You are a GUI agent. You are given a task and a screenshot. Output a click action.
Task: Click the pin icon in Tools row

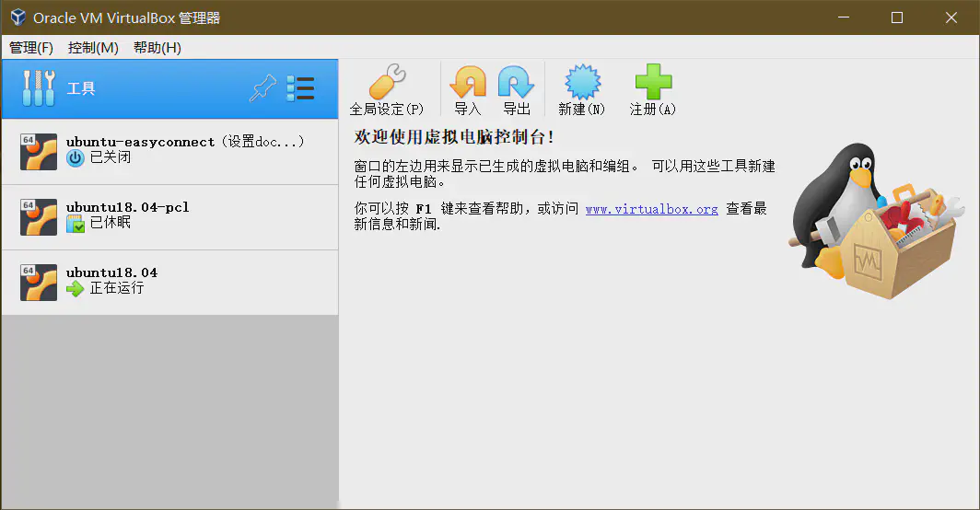262,88
